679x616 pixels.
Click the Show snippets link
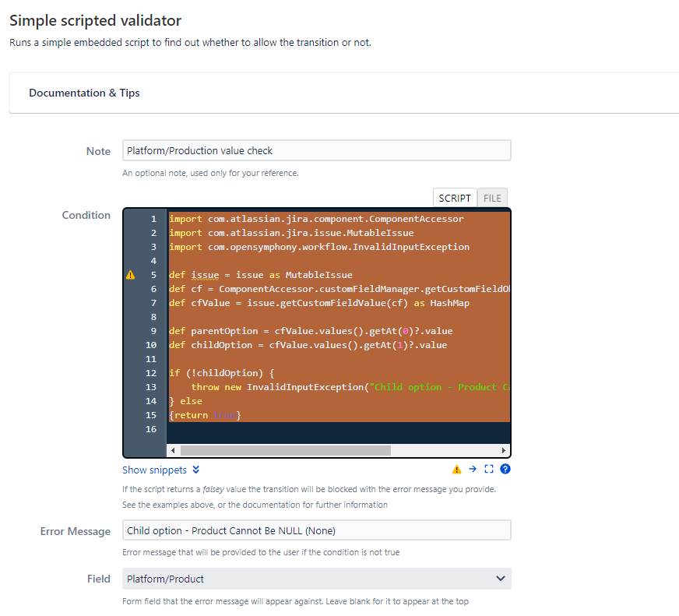[155, 470]
